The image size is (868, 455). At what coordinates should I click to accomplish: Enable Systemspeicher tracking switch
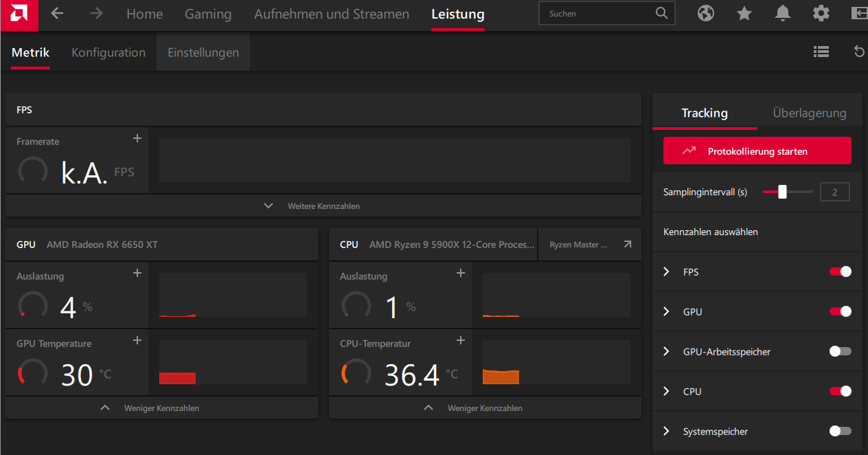tap(841, 431)
